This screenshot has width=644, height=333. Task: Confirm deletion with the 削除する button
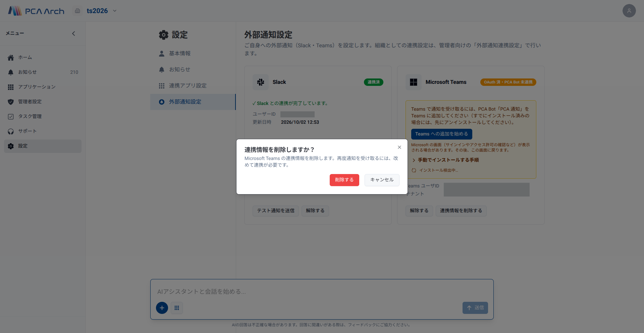click(x=344, y=180)
